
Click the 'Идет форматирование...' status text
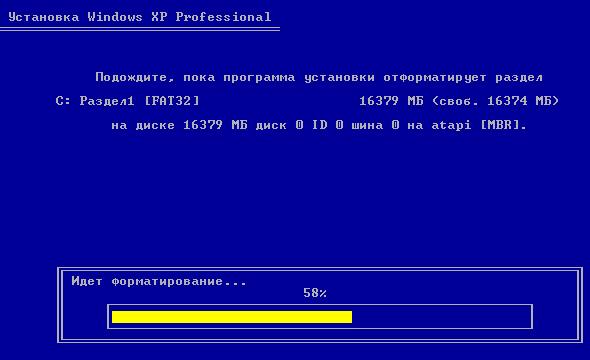click(x=159, y=281)
